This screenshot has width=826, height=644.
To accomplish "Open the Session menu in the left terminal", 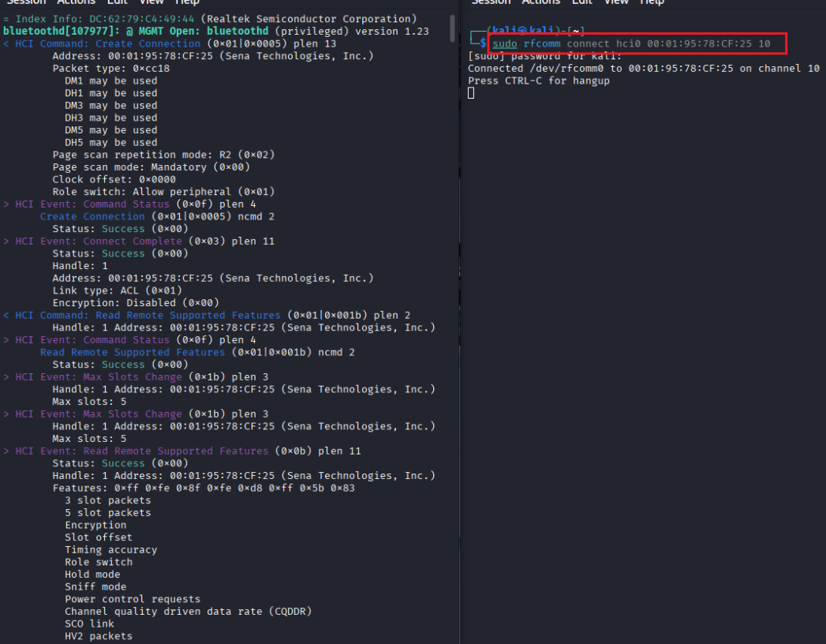I will pyautogui.click(x=27, y=2).
